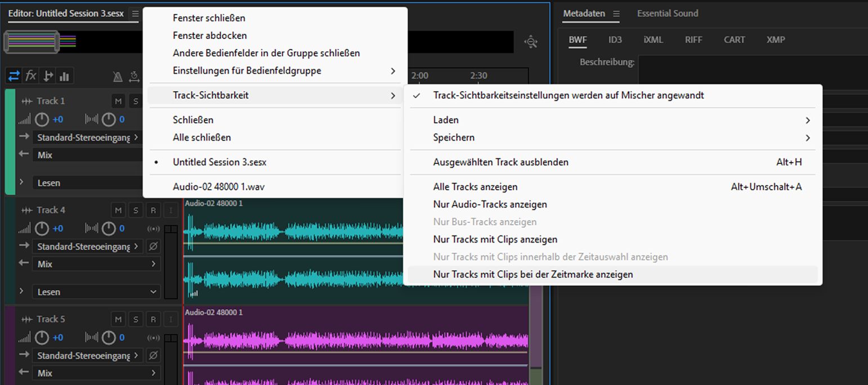Viewport: 868px width, 385px height.
Task: Click the zoom out full navigator icon
Action: point(531,42)
